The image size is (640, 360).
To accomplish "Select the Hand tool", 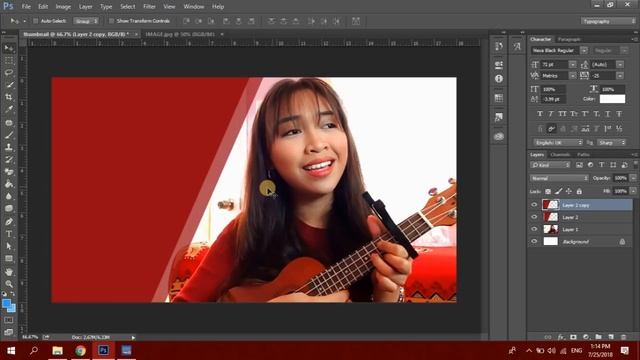I will [9, 271].
